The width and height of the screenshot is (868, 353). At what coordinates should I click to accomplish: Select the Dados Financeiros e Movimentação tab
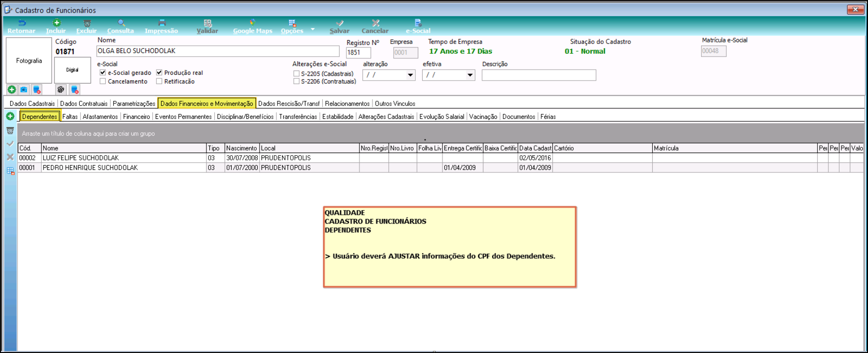click(x=207, y=103)
